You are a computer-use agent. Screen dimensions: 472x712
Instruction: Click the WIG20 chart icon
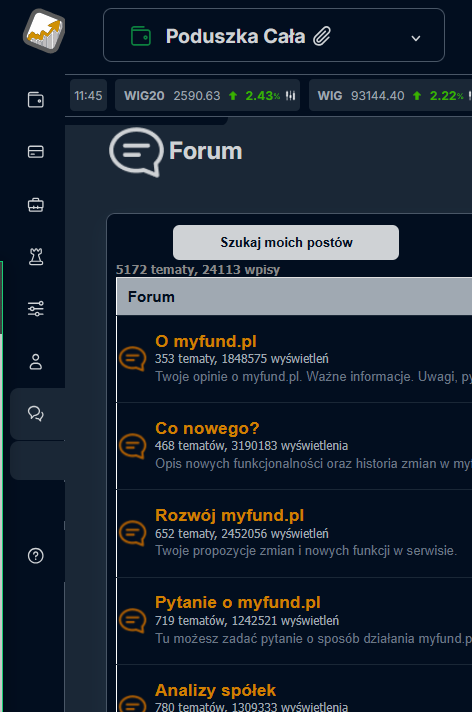point(291,96)
